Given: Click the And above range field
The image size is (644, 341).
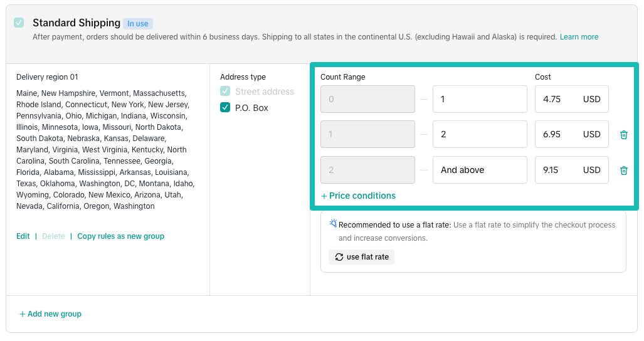Looking at the screenshot, I should click(479, 170).
